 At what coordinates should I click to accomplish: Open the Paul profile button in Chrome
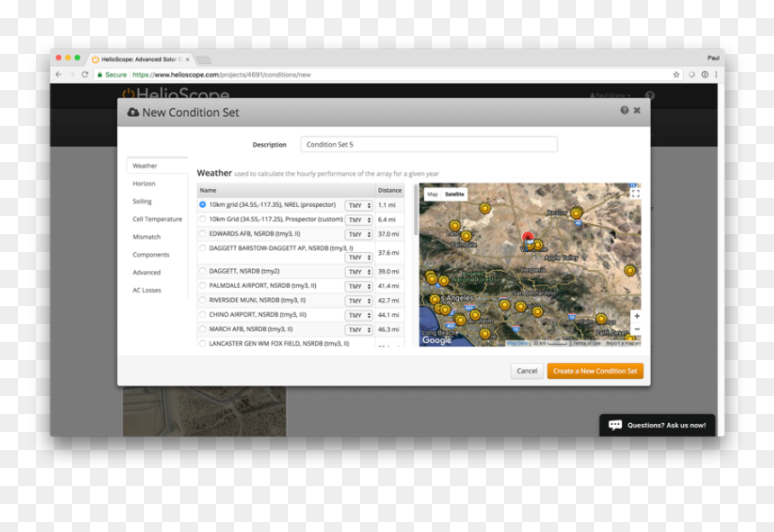coord(713,59)
